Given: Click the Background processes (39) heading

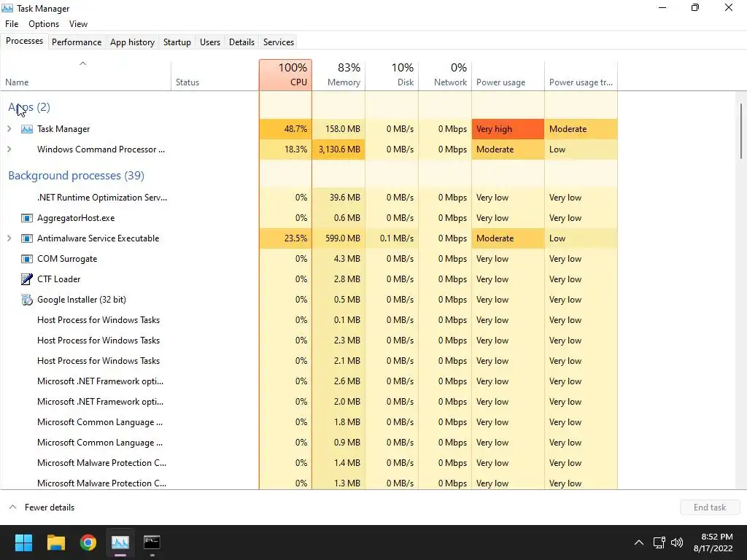Looking at the screenshot, I should click(76, 176).
